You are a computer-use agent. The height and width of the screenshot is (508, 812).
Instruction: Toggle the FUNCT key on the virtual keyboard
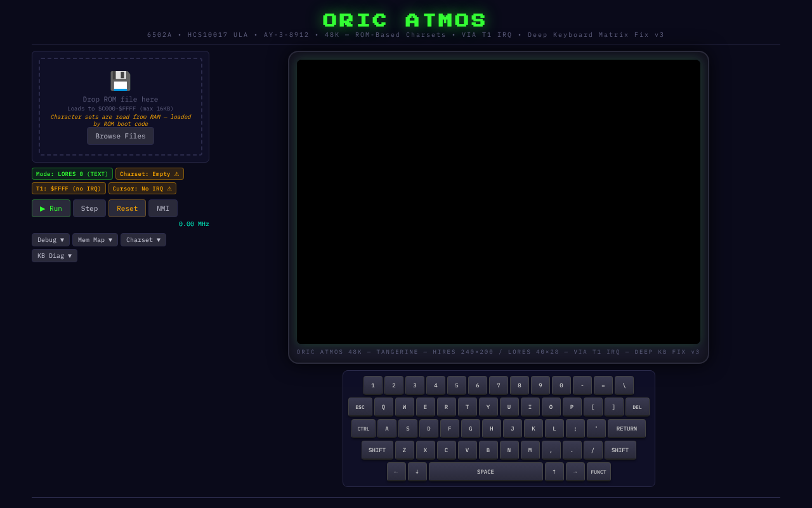[598, 471]
